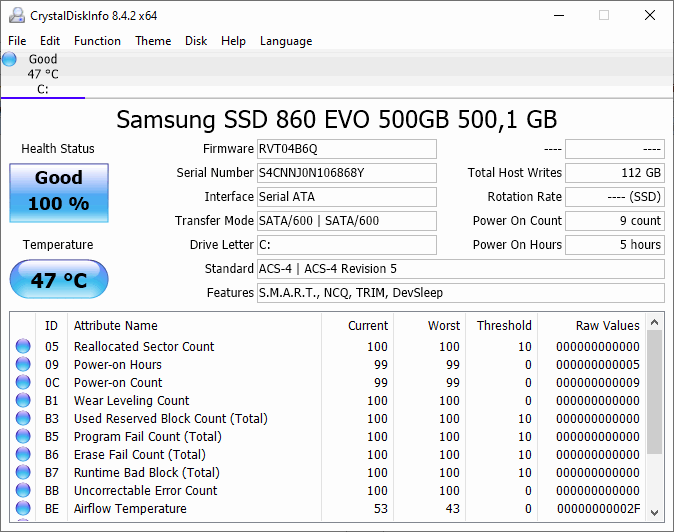Open the Function menu
Screen dimensions: 674x532
tap(97, 41)
